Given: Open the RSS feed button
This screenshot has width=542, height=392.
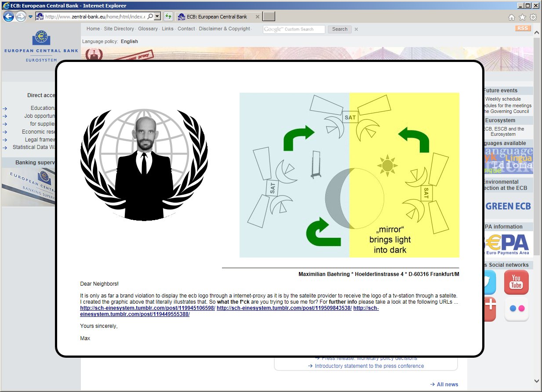Looking at the screenshot, I should pyautogui.click(x=523, y=28).
